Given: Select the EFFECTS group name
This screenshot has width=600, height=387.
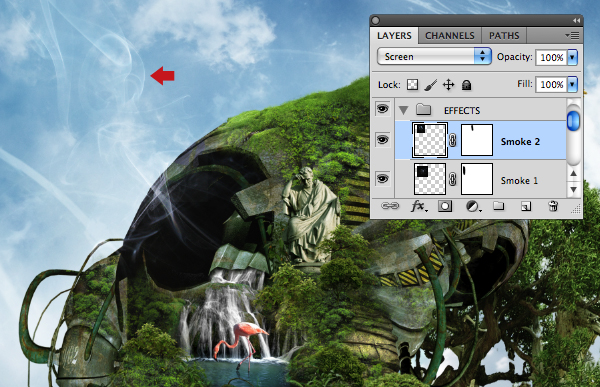Looking at the screenshot, I should coord(462,111).
